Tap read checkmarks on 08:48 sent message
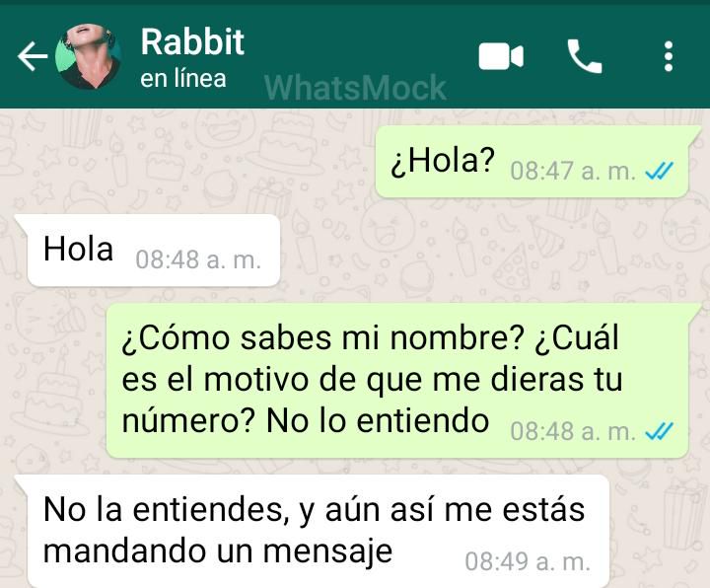Viewport: 710px width, 588px height. point(659,431)
